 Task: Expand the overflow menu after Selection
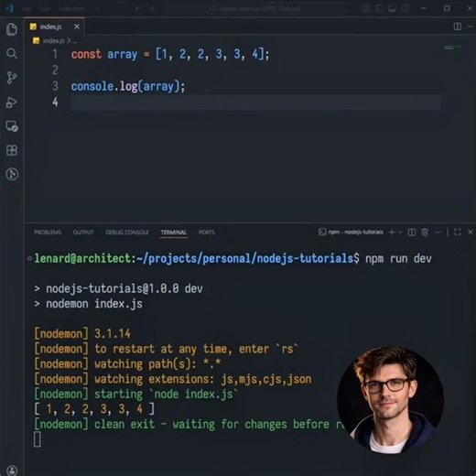point(98,8)
